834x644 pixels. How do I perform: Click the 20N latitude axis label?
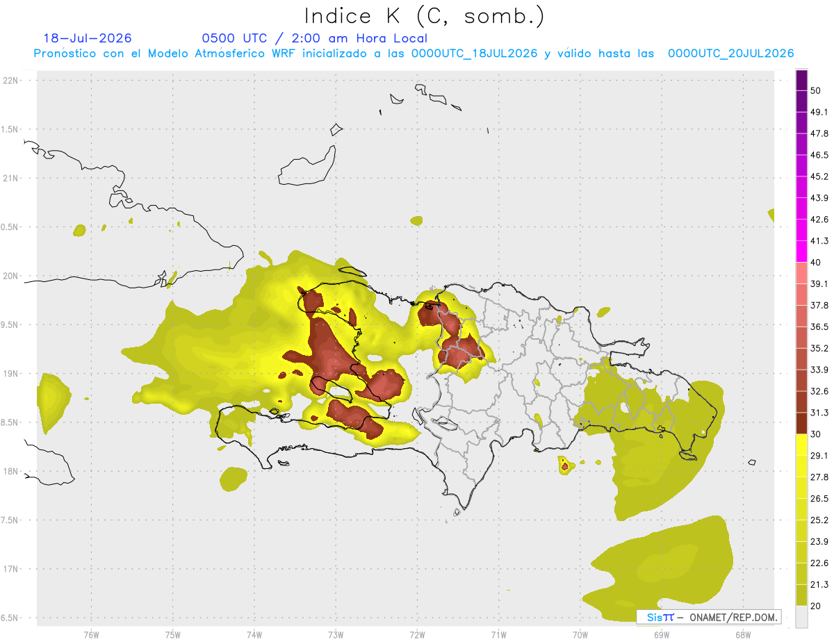coord(10,276)
